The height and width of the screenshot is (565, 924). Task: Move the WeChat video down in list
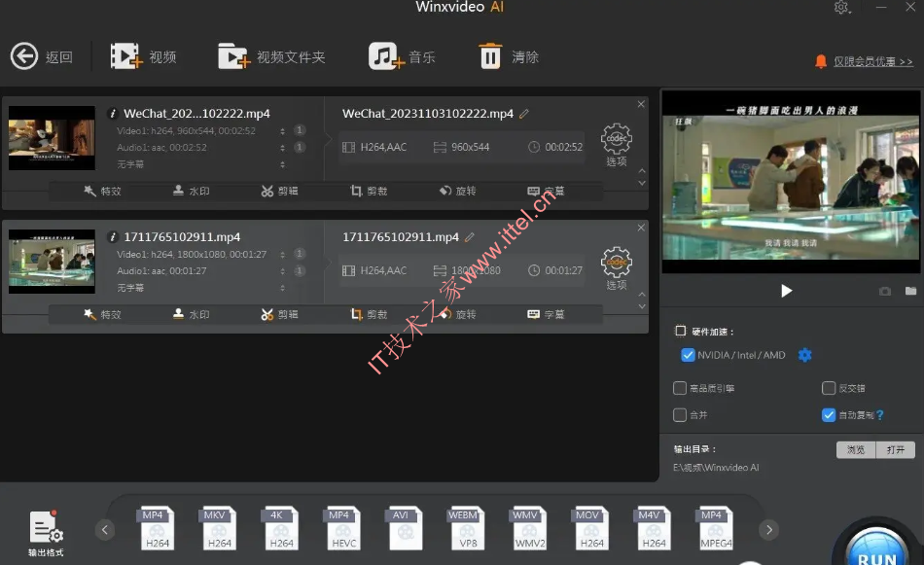[642, 183]
